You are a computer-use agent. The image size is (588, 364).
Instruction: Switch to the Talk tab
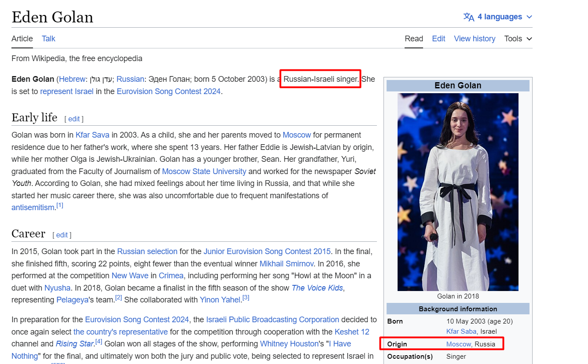48,39
